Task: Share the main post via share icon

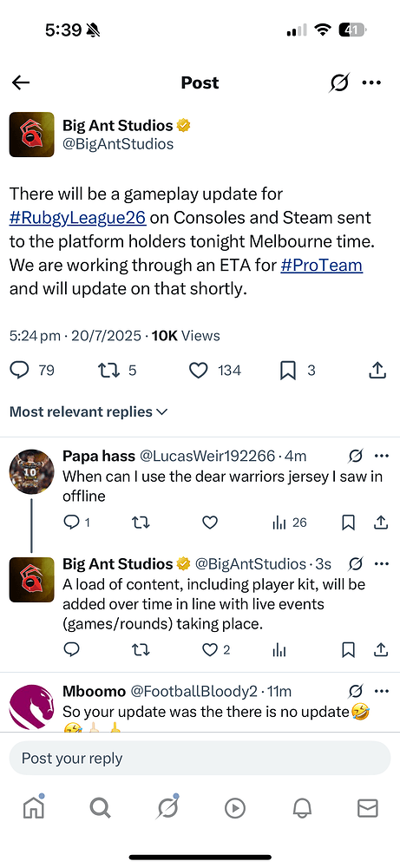Action: (377, 370)
